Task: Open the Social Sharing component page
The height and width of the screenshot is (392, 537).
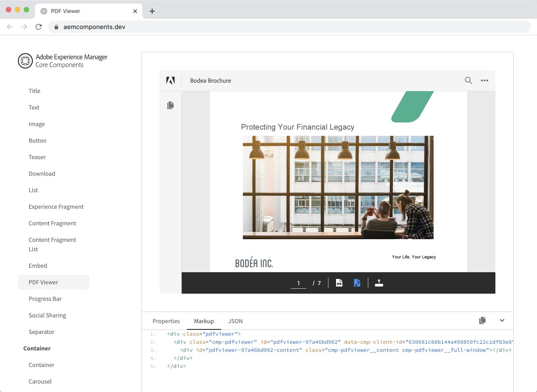Action: (x=47, y=315)
